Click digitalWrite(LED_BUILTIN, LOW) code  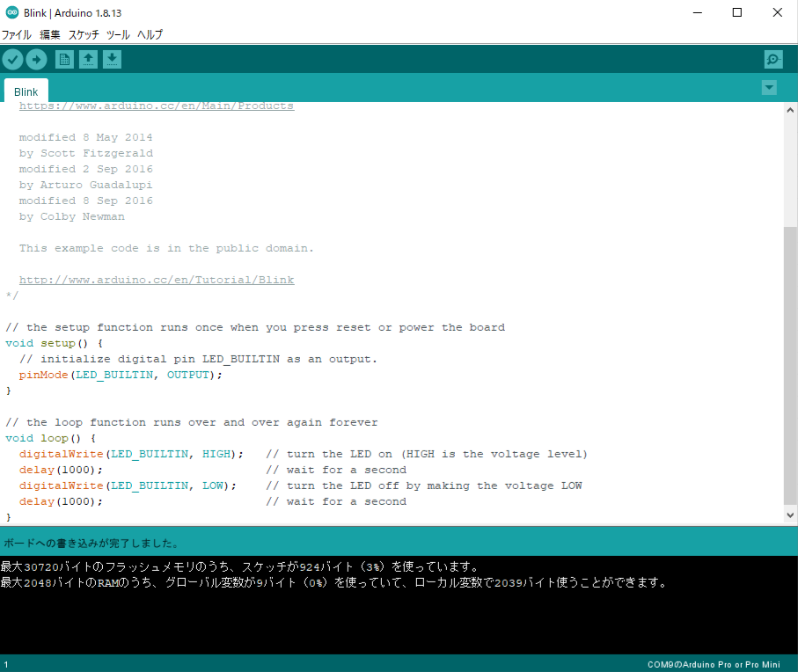pos(128,486)
